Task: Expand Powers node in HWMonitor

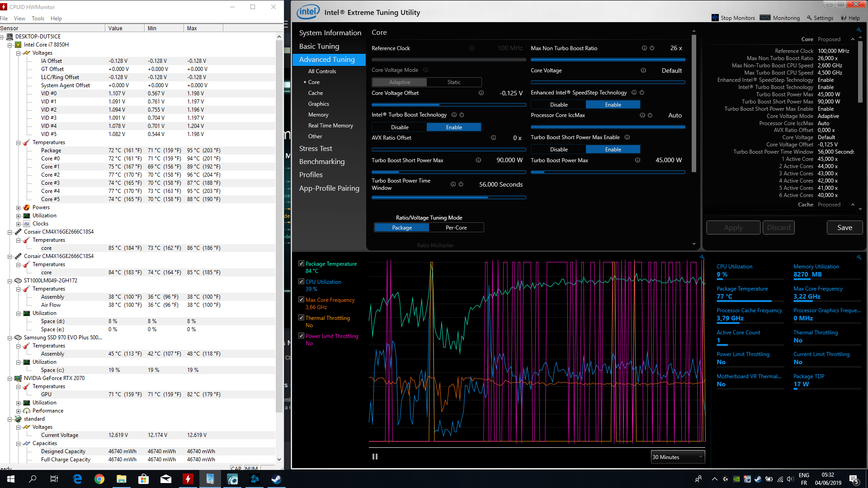Action: 18,208
